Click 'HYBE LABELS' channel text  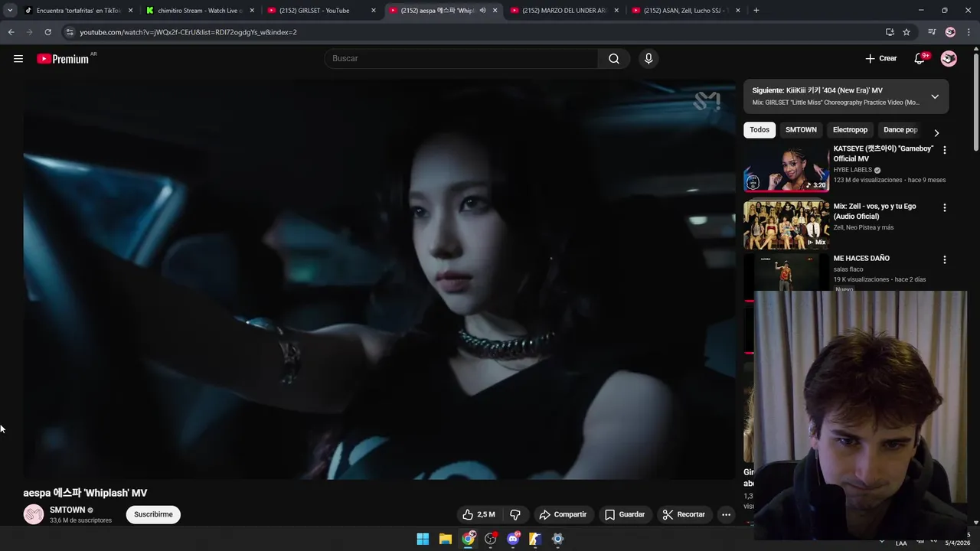(x=853, y=170)
